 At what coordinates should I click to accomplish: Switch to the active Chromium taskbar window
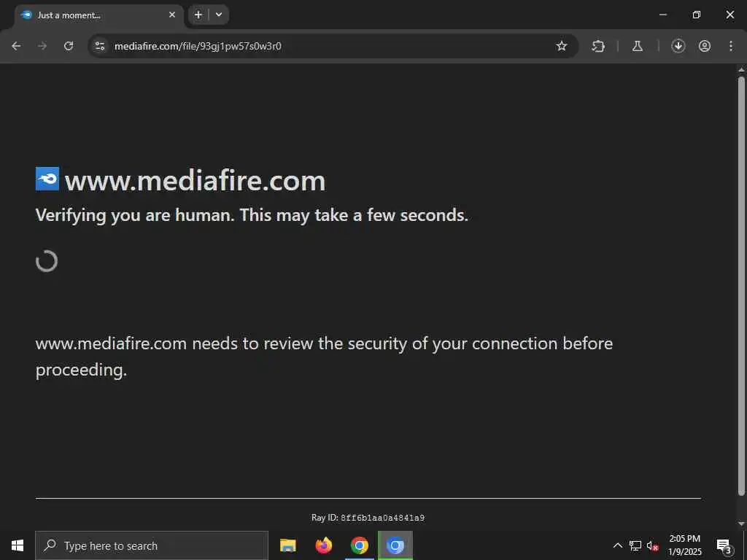point(395,545)
